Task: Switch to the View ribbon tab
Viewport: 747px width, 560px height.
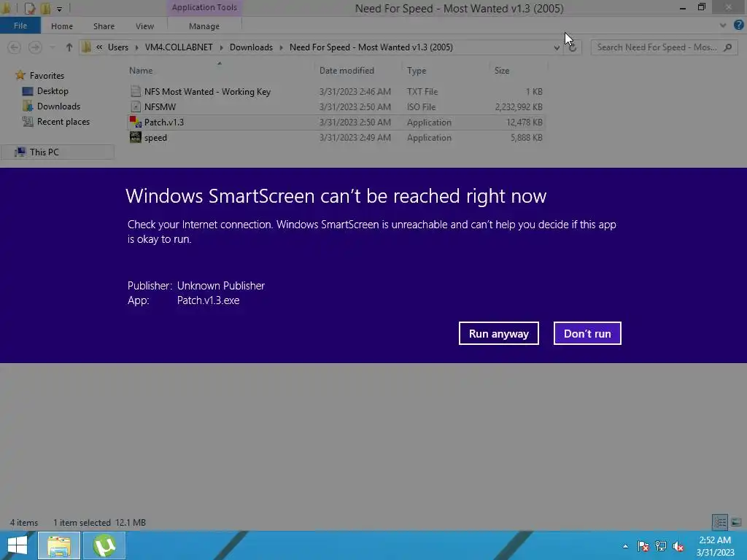Action: (145, 26)
